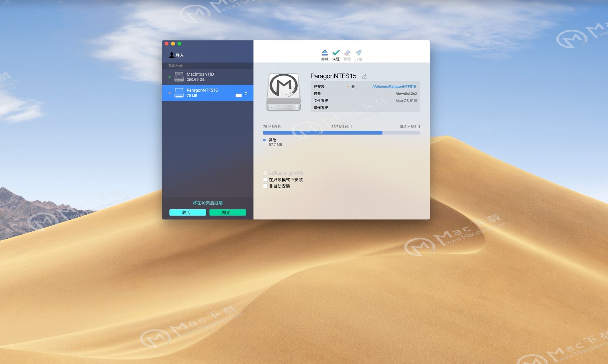Screen dimensions: 608x364
Task: Click the pencil icon to rename ParagonNTFS15
Action: click(x=364, y=76)
